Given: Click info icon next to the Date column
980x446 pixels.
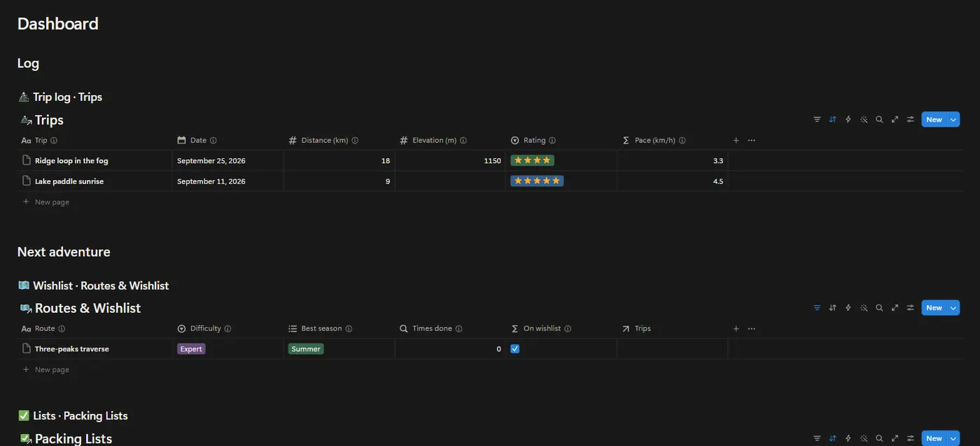Looking at the screenshot, I should 213,141.
